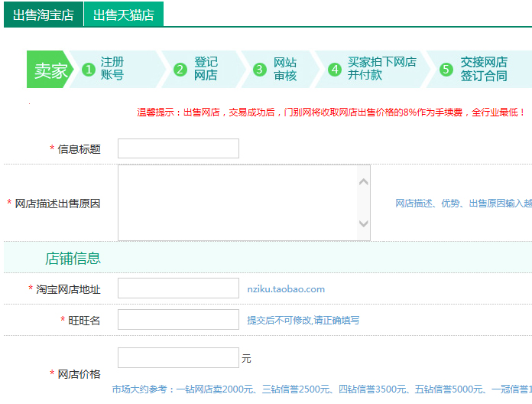Select the 登记网店 step label
Screen dimensions: 532x404
206,69
